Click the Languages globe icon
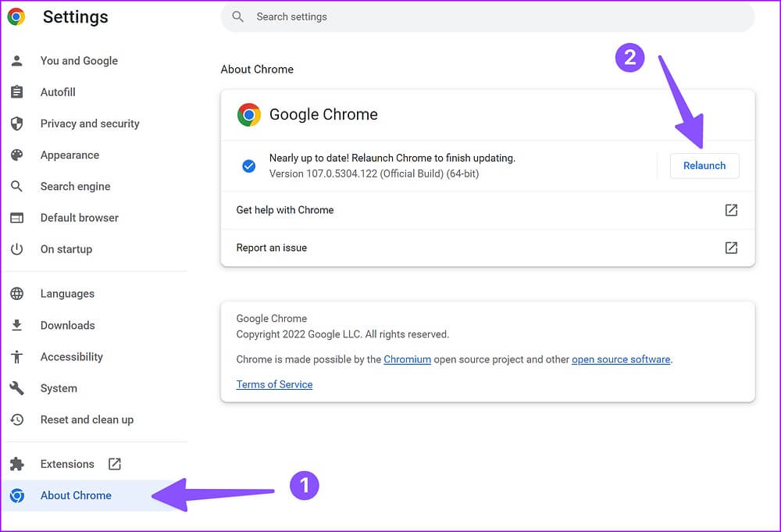 pyautogui.click(x=16, y=294)
